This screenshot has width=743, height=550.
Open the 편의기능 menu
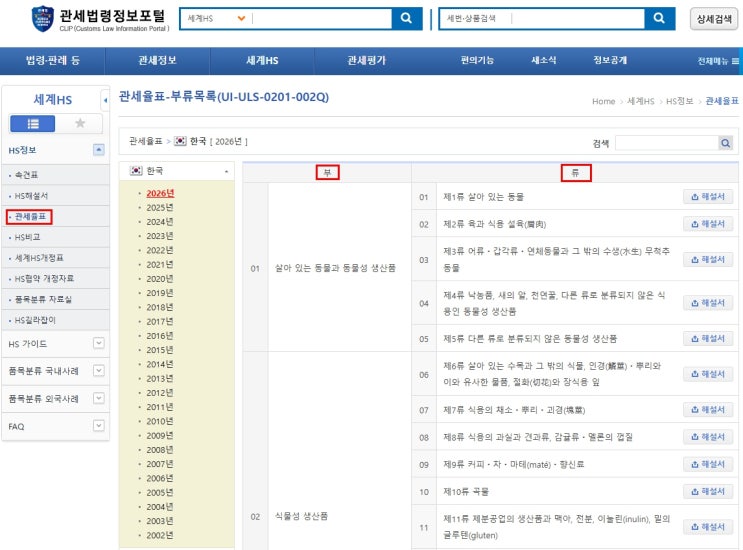[x=477, y=60]
